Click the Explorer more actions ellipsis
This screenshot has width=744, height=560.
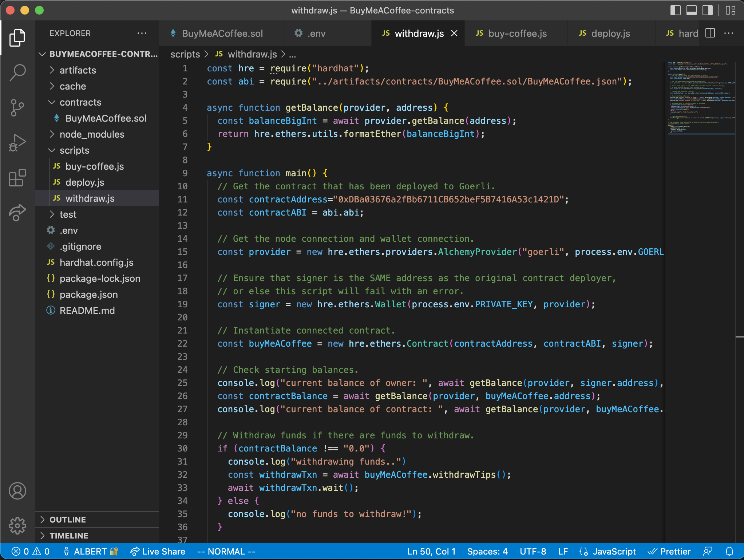pyautogui.click(x=142, y=33)
